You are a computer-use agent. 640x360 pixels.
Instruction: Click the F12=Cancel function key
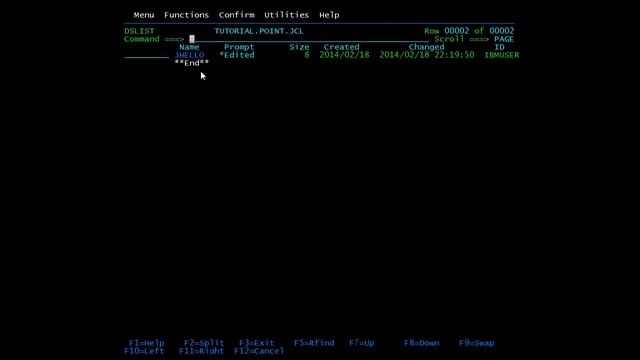coord(259,351)
